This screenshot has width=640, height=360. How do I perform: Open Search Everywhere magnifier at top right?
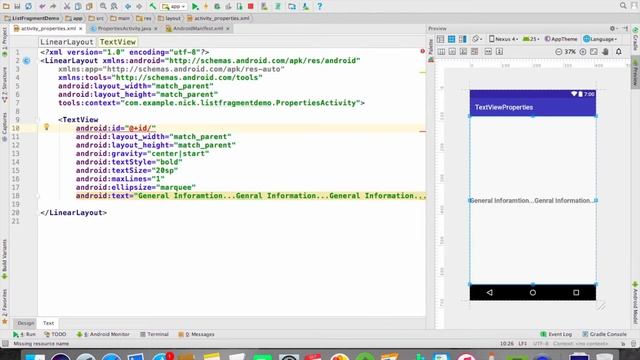click(x=623, y=6)
